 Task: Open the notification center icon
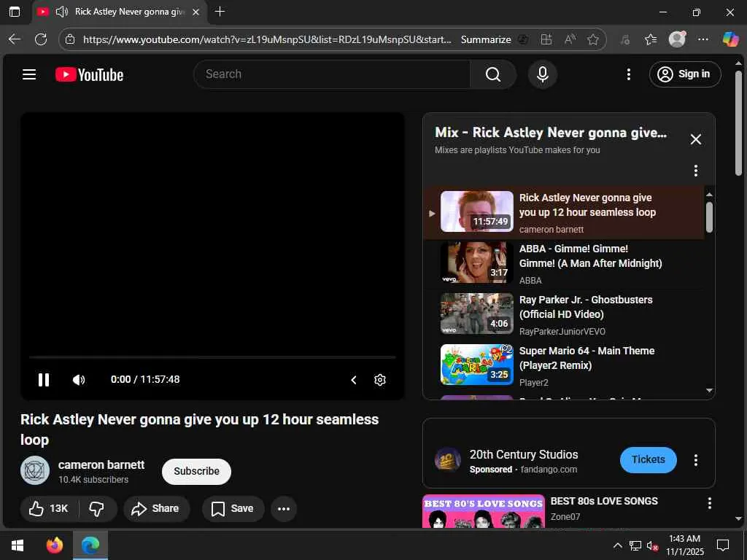click(x=723, y=545)
